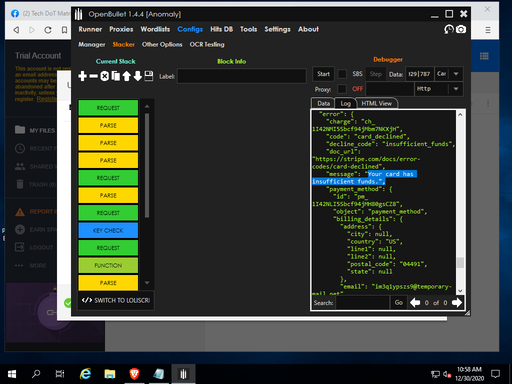The image size is (512, 384).
Task: Clone the selected block icon
Action: point(116,76)
